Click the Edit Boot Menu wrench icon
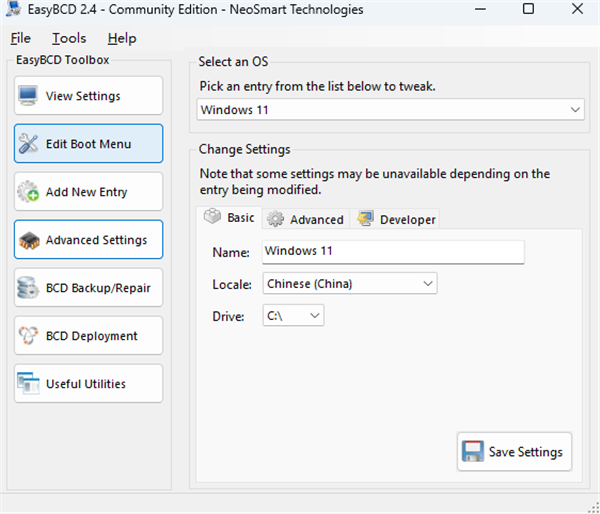 [x=28, y=144]
